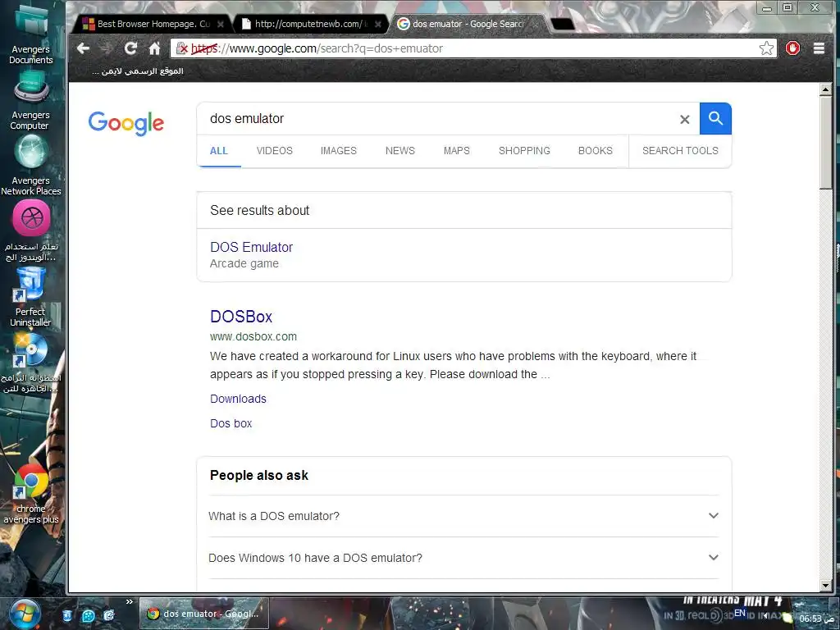Viewport: 840px width, 630px height.
Task: Click the first quick launch icon in taskbar
Action: [x=67, y=615]
